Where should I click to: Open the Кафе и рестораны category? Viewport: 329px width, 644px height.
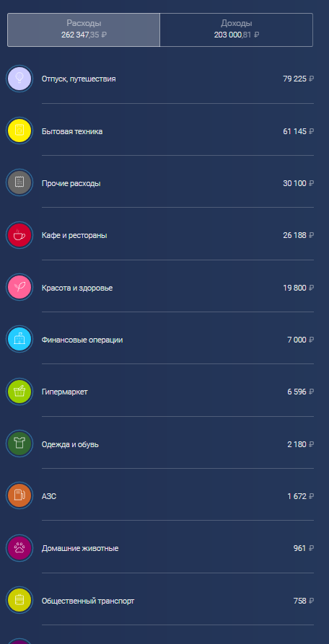160,235
